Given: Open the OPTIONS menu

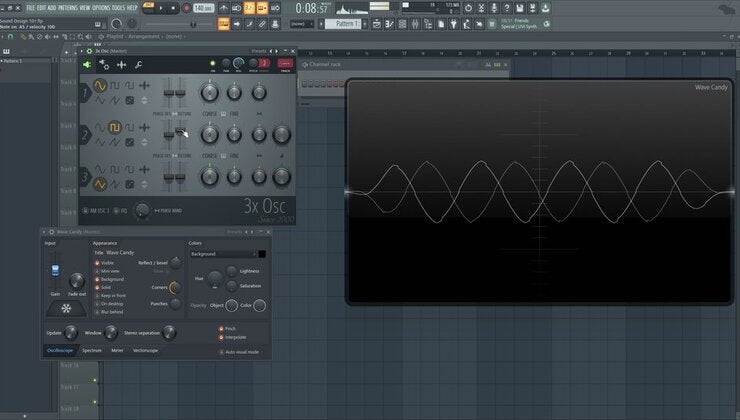Looking at the screenshot, I should pyautogui.click(x=101, y=8).
